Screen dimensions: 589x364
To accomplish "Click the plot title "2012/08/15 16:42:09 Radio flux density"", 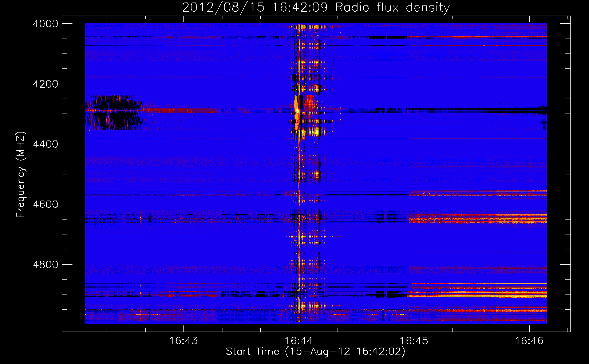I will (316, 7).
